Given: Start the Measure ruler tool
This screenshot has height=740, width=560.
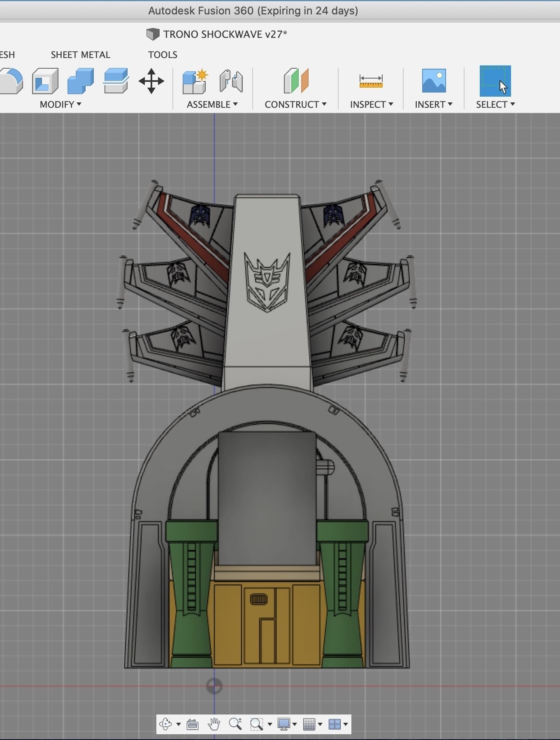Looking at the screenshot, I should point(371,81).
